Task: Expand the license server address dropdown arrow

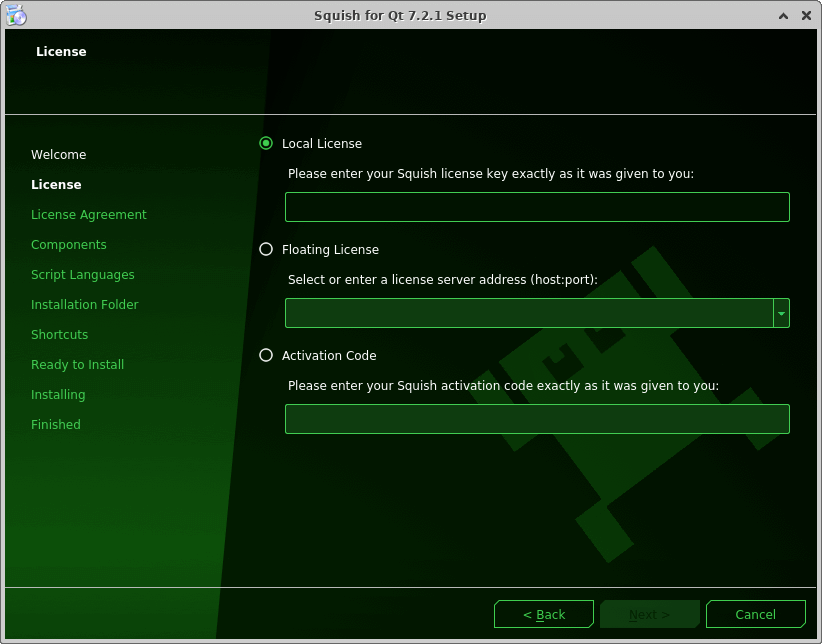Action: point(781,313)
